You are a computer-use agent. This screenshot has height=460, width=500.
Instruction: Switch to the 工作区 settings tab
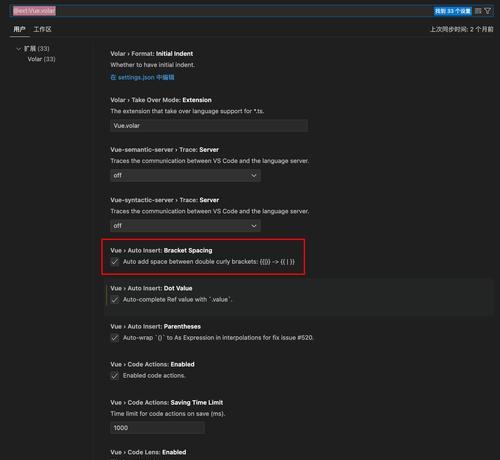(43, 29)
